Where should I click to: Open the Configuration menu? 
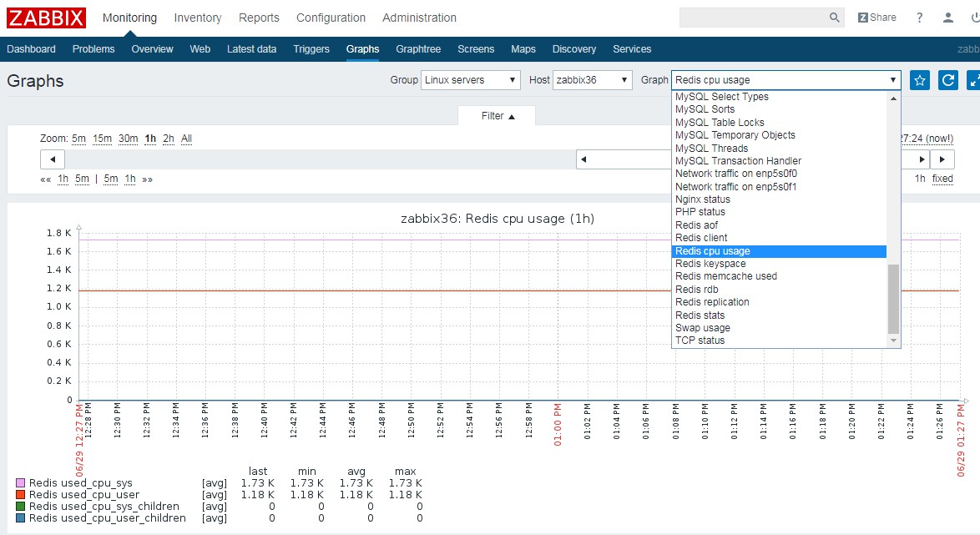click(331, 18)
